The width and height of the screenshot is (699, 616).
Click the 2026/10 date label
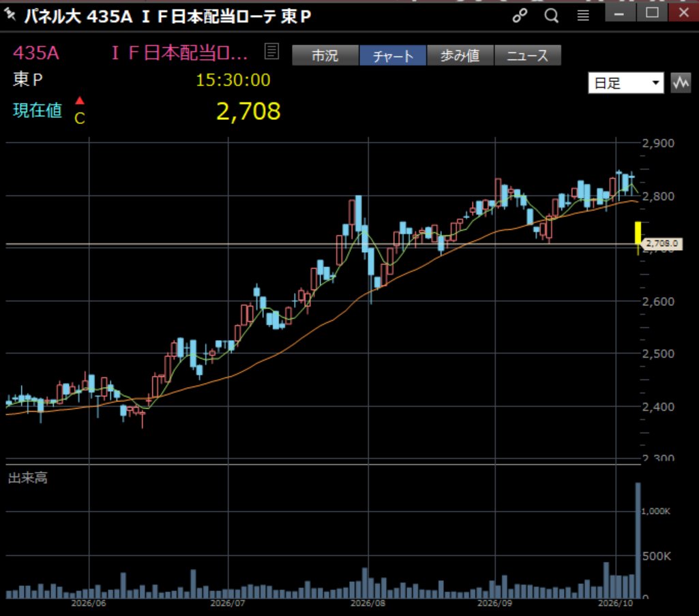tap(615, 603)
